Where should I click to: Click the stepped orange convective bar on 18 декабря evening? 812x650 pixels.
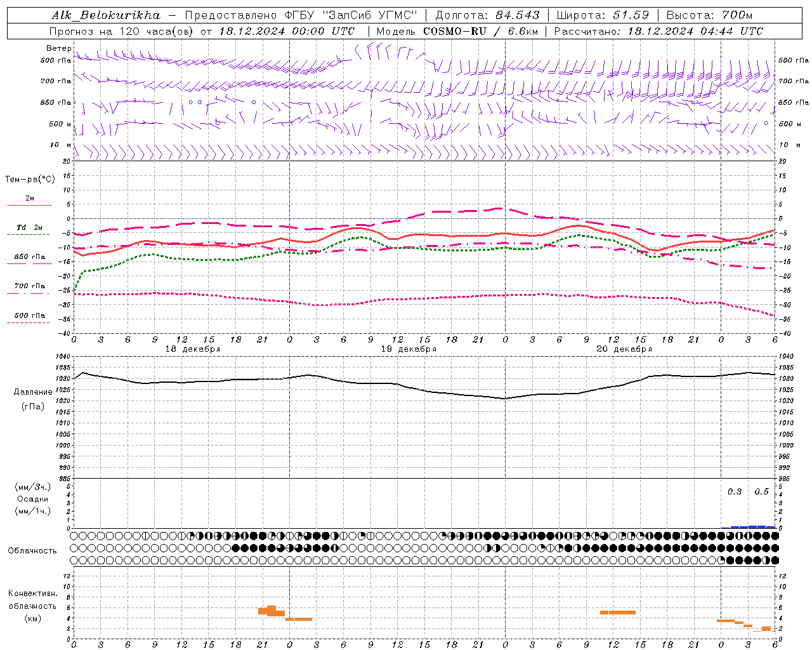(x=272, y=611)
